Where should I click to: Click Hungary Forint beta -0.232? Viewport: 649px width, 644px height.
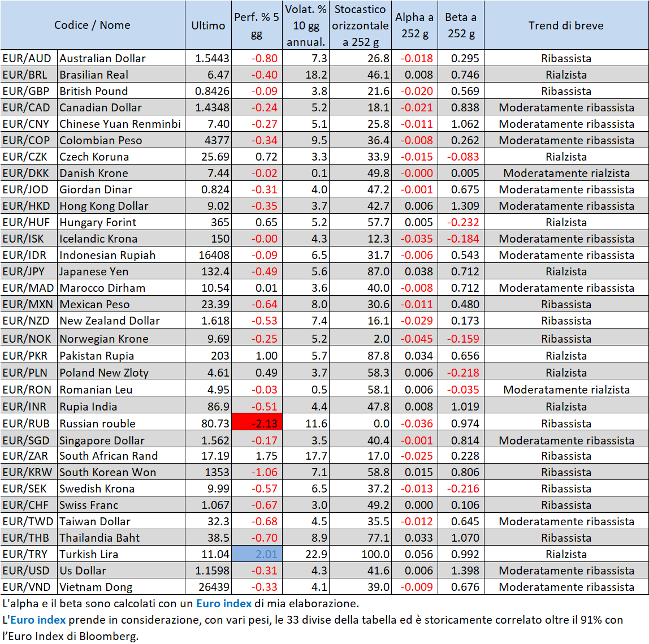pyautogui.click(x=461, y=222)
